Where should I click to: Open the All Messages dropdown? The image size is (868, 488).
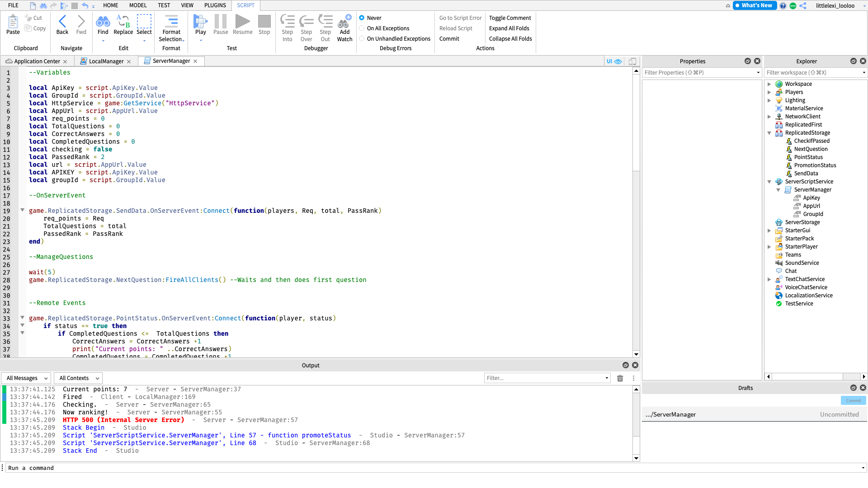(26, 378)
